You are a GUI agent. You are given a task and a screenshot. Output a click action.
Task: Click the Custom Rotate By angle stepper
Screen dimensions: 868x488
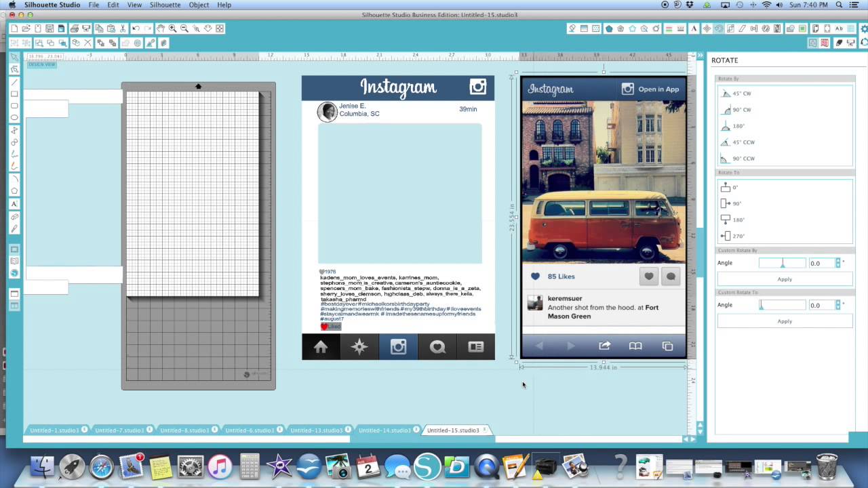(838, 263)
